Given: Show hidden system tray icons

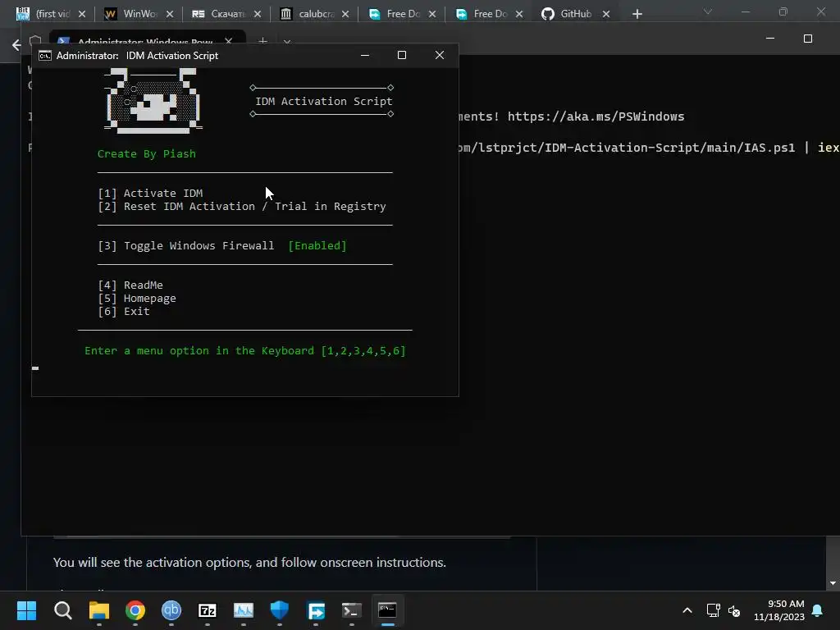Looking at the screenshot, I should tap(687, 610).
